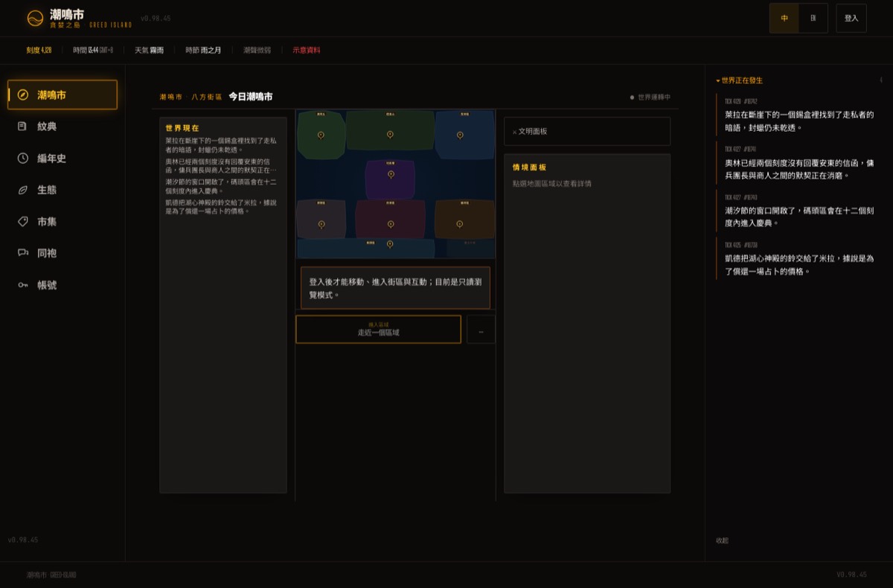
Task: Select the 八方街區 breadcrumb item
Action: [206, 97]
